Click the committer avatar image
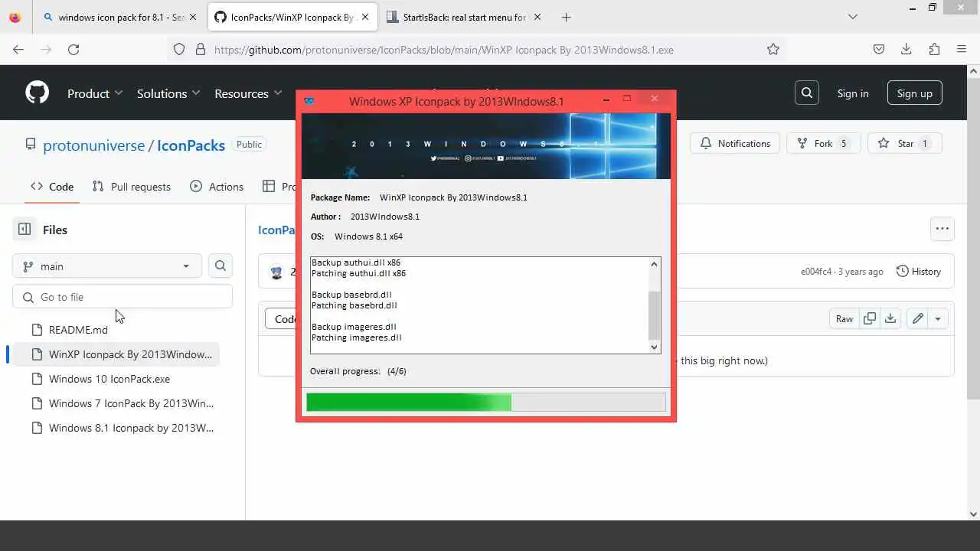 pos(277,272)
